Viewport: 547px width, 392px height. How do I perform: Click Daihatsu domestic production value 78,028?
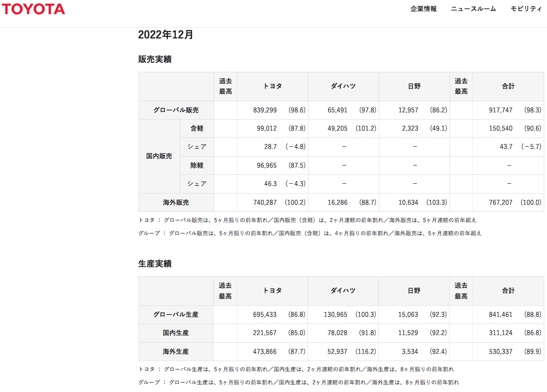tap(337, 333)
